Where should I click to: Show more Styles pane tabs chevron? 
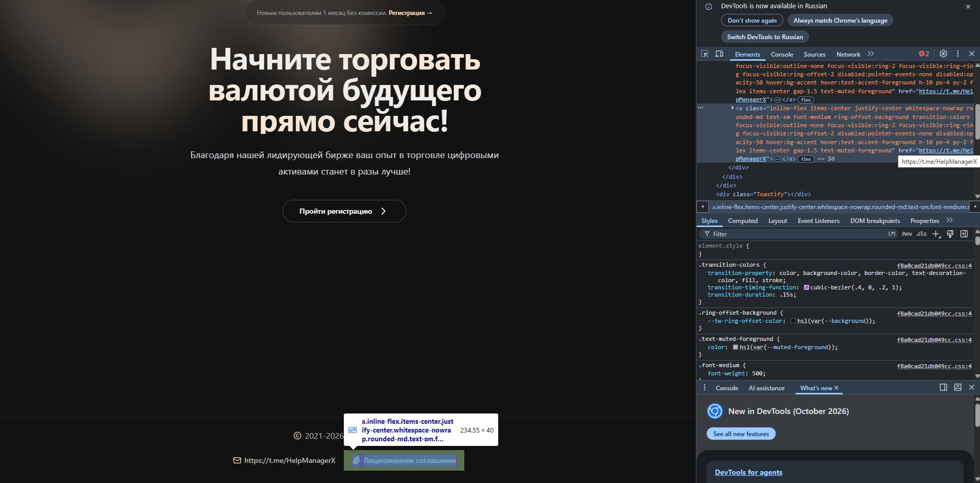tap(950, 220)
